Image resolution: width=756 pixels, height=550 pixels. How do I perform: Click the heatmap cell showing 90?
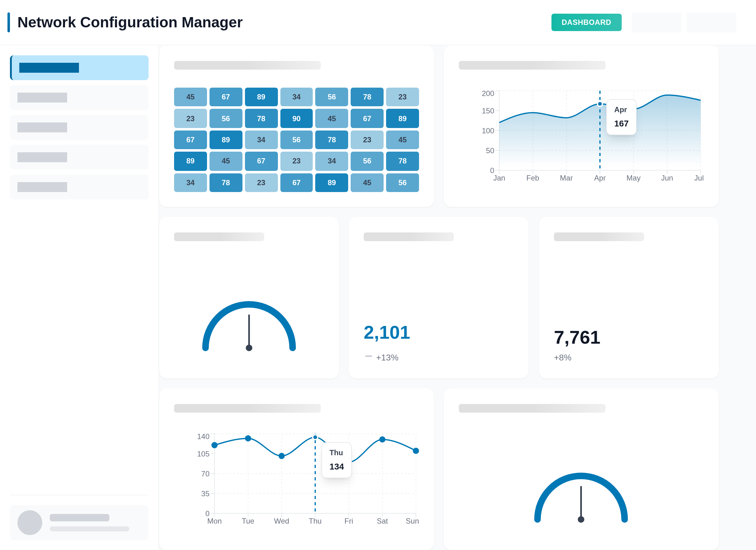296,119
